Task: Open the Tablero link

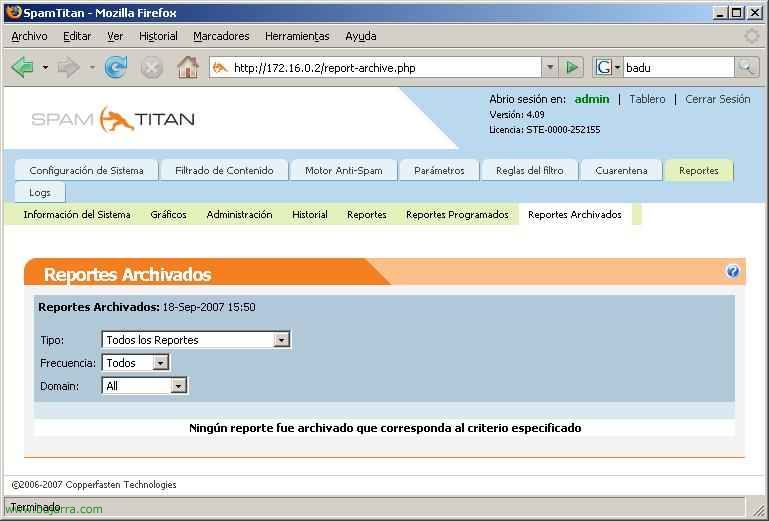Action: pyautogui.click(x=647, y=99)
